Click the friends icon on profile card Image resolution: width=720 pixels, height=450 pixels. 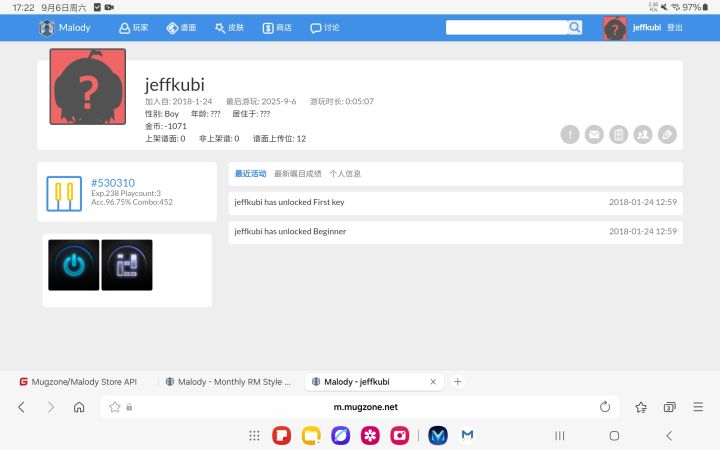coord(643,135)
